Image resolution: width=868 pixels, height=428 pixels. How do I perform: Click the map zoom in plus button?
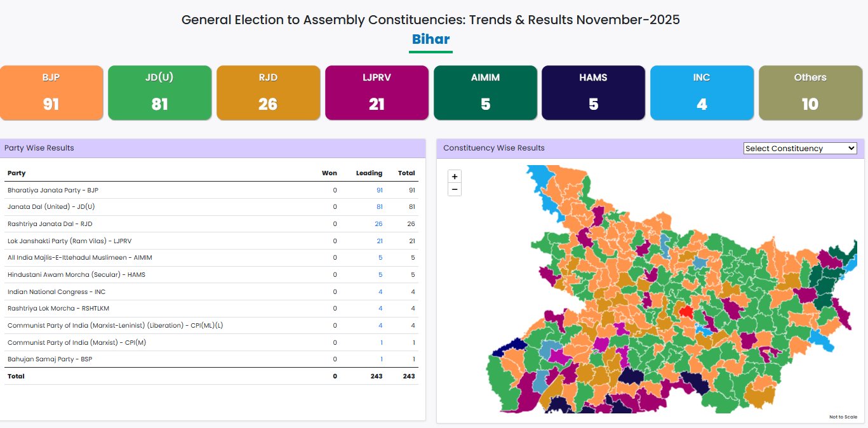(455, 177)
